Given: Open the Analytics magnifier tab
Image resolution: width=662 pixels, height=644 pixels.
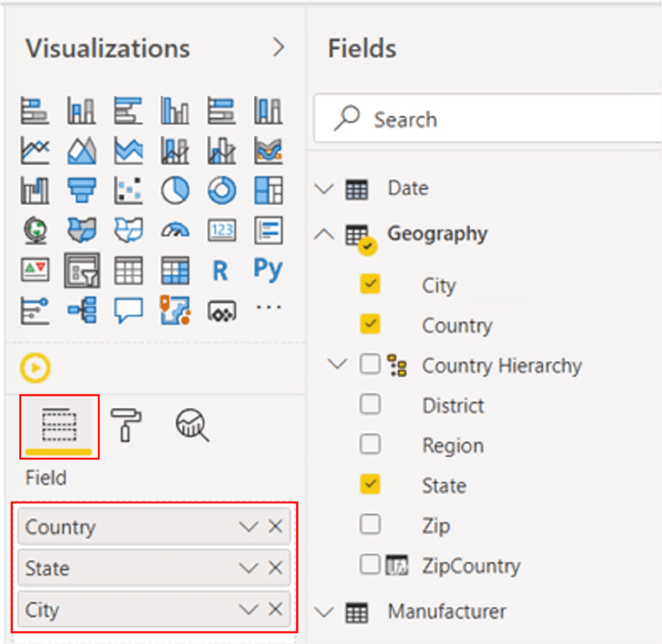Looking at the screenshot, I should tap(193, 424).
